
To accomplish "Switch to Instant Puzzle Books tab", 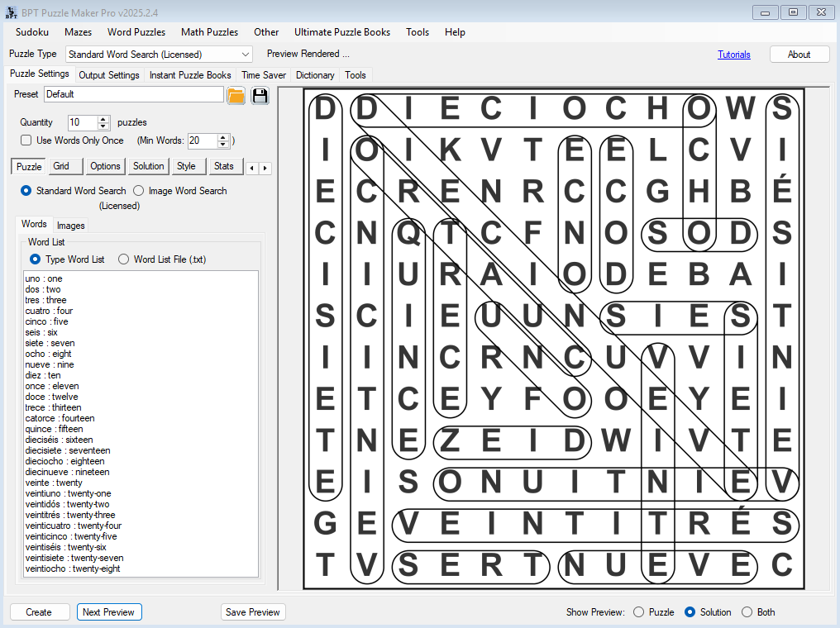I will 190,75.
